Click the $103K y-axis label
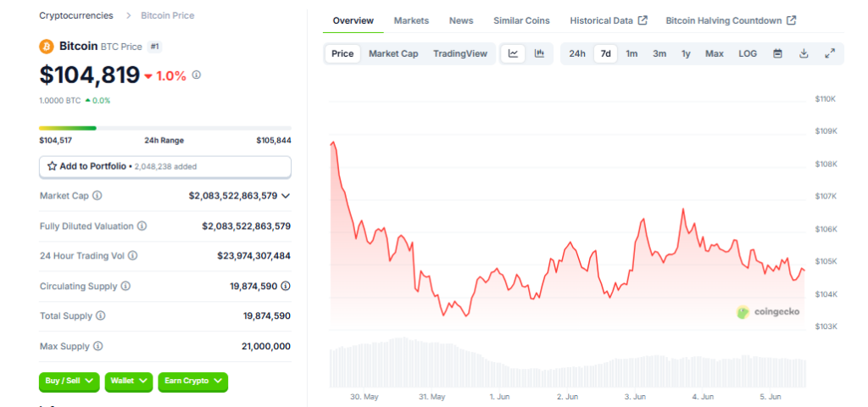 tap(826, 326)
